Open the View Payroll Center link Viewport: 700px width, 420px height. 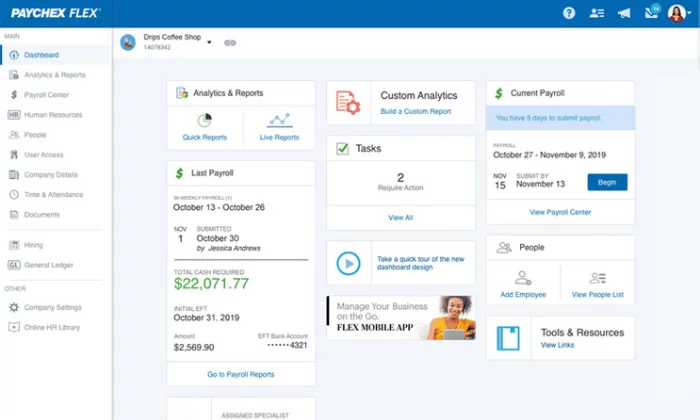(560, 212)
